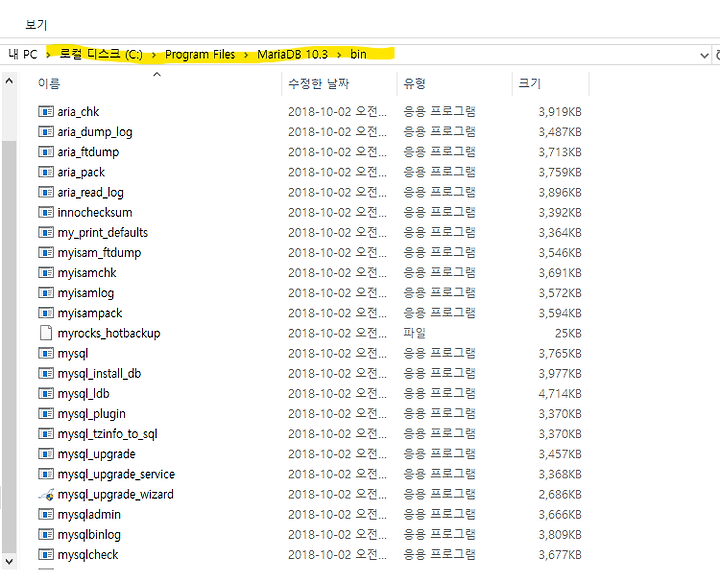Image resolution: width=720 pixels, height=580 pixels.
Task: Sort by the 유형 column header
Action: (x=414, y=83)
